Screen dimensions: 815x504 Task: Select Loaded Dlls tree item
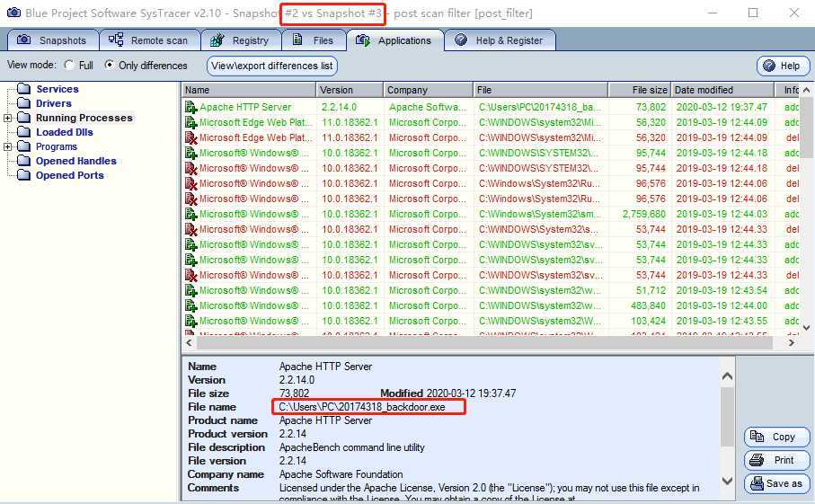[65, 132]
